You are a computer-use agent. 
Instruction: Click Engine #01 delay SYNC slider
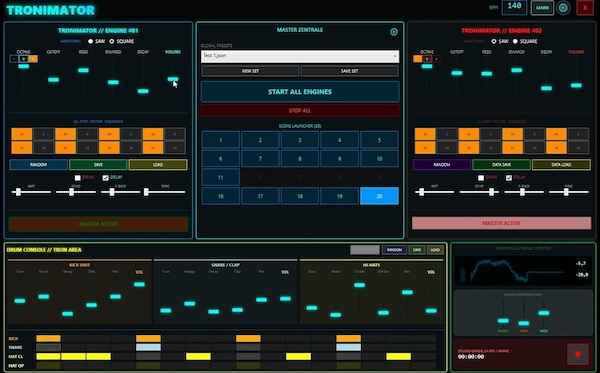click(166, 192)
